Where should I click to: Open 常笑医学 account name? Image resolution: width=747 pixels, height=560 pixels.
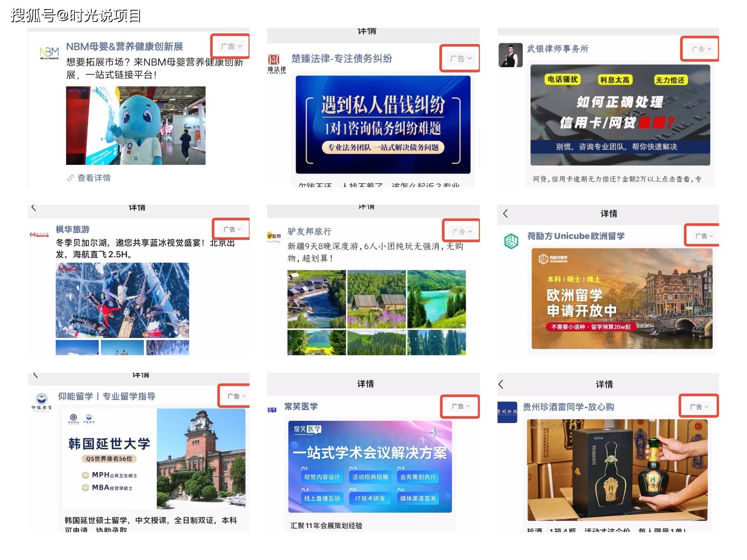coord(301,406)
